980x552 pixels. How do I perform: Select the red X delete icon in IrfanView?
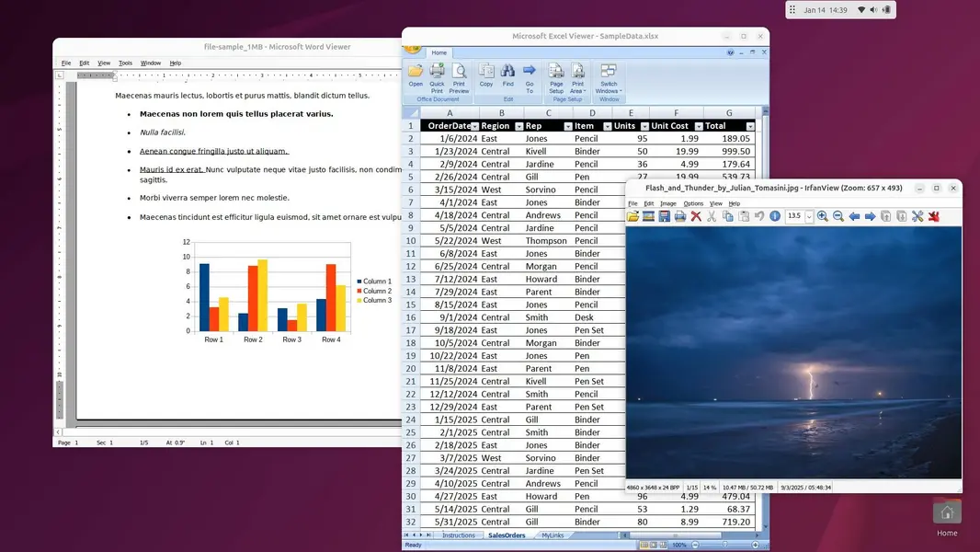click(x=695, y=216)
